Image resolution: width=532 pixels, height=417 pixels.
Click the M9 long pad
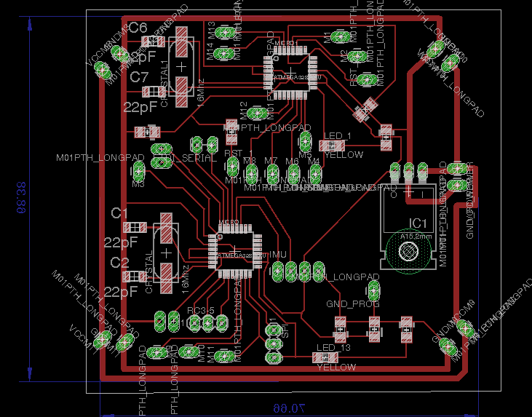(x=157, y=352)
